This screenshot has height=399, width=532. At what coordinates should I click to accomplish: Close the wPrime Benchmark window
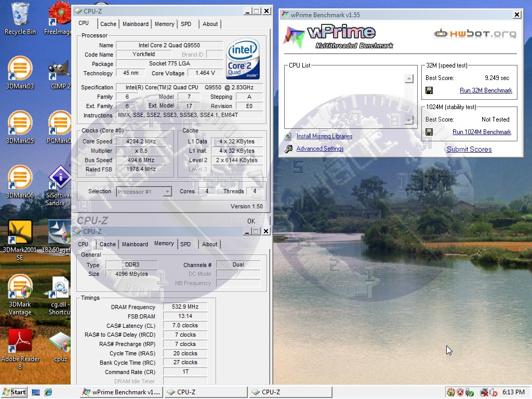517,15
